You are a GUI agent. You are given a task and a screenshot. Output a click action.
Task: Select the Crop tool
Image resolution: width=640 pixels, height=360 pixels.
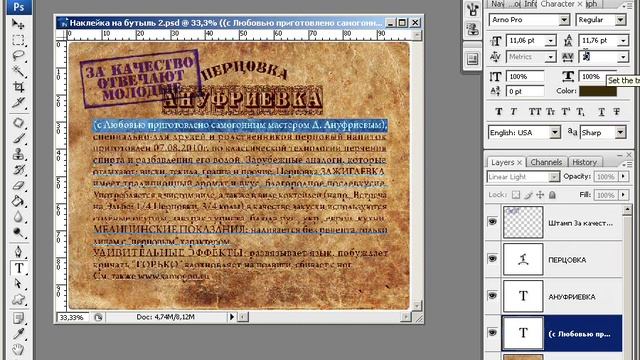click(x=18, y=87)
